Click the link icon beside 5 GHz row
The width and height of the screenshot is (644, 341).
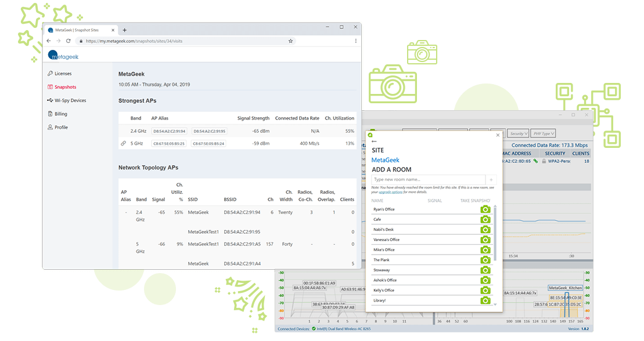[123, 144]
